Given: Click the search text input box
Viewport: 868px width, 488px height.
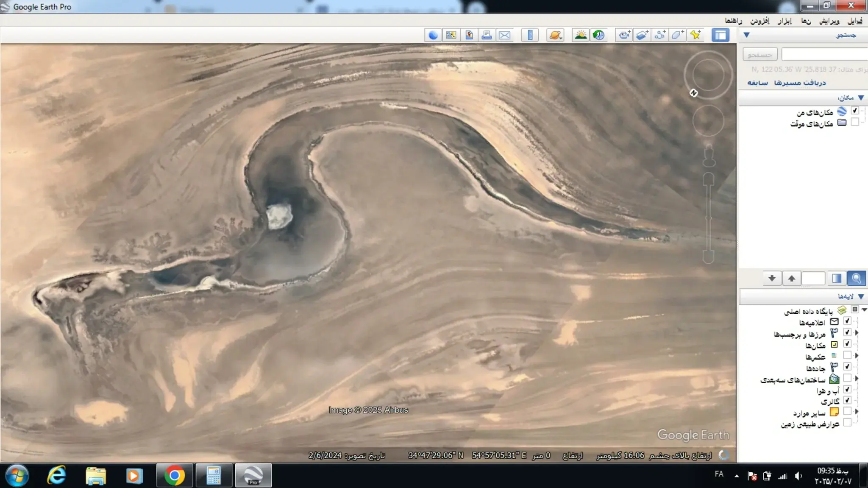Looking at the screenshot, I should click(824, 54).
